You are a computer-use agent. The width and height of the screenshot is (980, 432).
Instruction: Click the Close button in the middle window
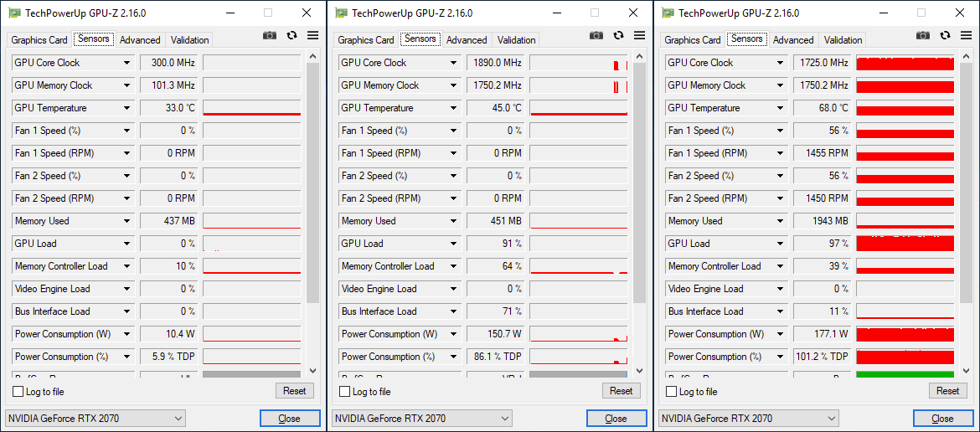[x=616, y=419]
